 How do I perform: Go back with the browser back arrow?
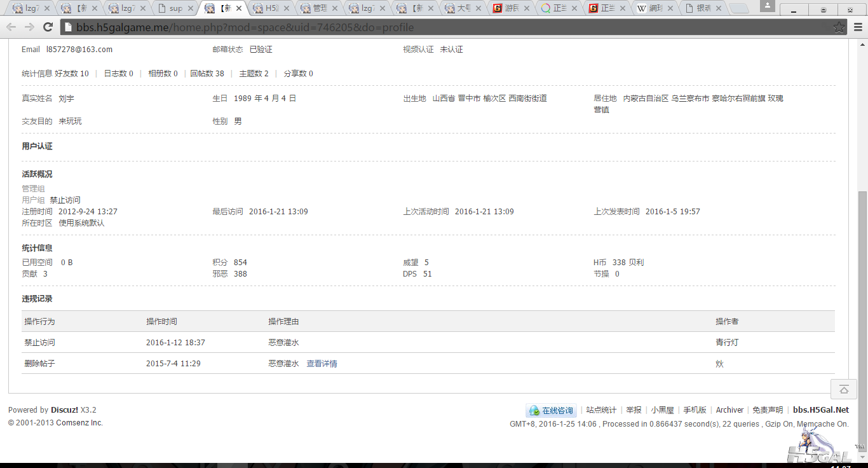[11, 27]
